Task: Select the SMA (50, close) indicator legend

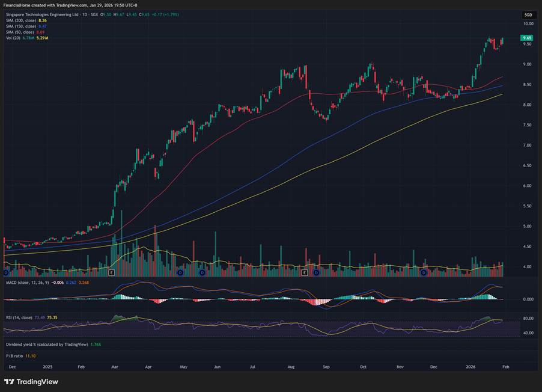Action: (x=20, y=31)
